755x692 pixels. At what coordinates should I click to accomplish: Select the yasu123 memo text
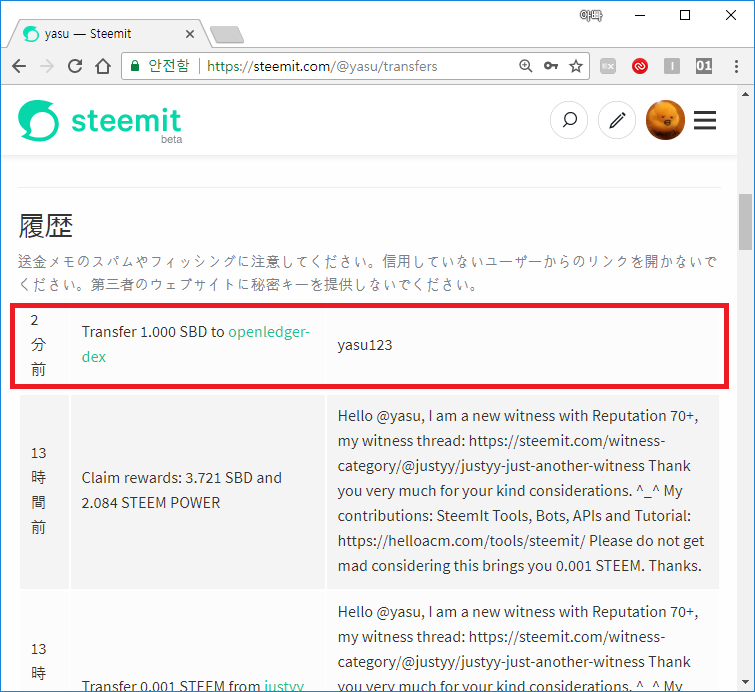point(365,345)
